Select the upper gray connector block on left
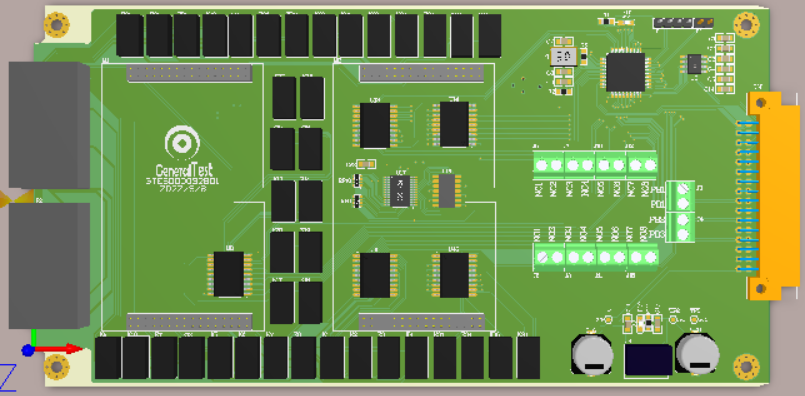This screenshot has height=396, width=805. (49, 125)
